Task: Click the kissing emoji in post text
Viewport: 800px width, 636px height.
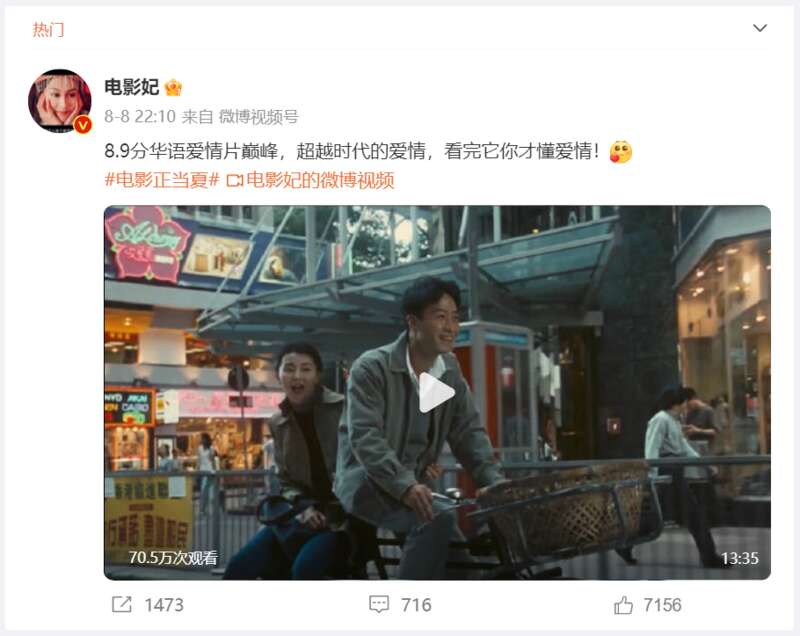Action: 621,151
